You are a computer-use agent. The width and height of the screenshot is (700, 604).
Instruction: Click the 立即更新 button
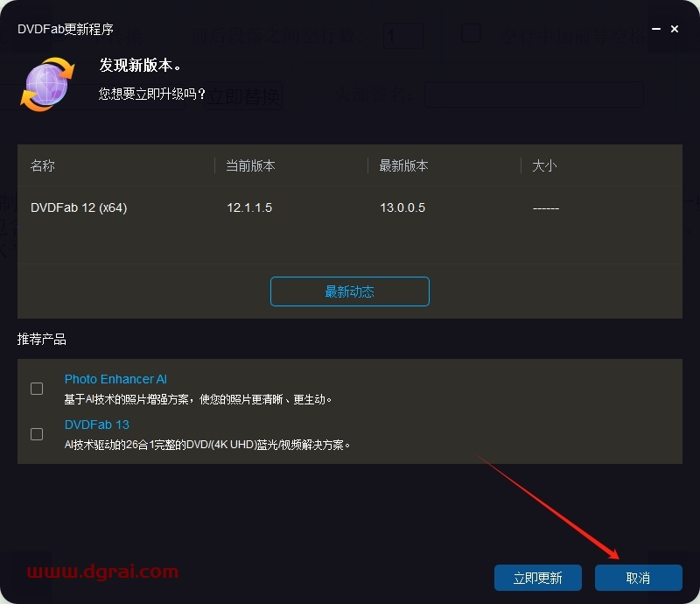tap(537, 578)
